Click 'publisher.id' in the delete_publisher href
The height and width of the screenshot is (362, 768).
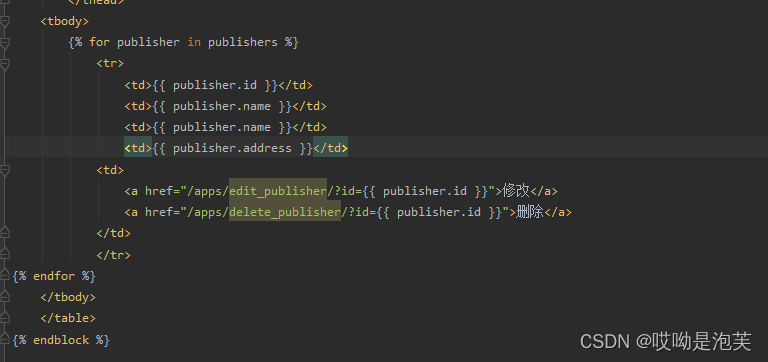click(x=439, y=212)
